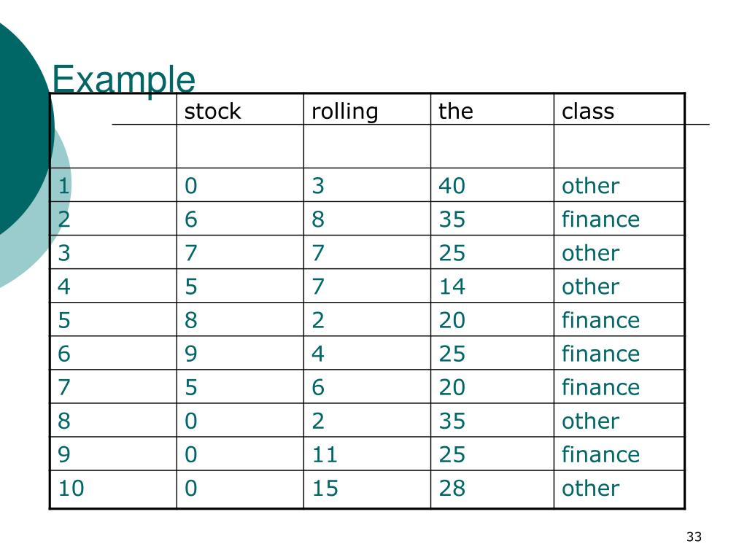Click the dark teal decorative circle

point(21,128)
